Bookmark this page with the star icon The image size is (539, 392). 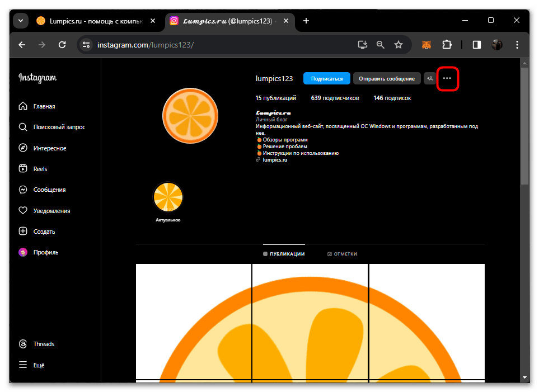(399, 45)
